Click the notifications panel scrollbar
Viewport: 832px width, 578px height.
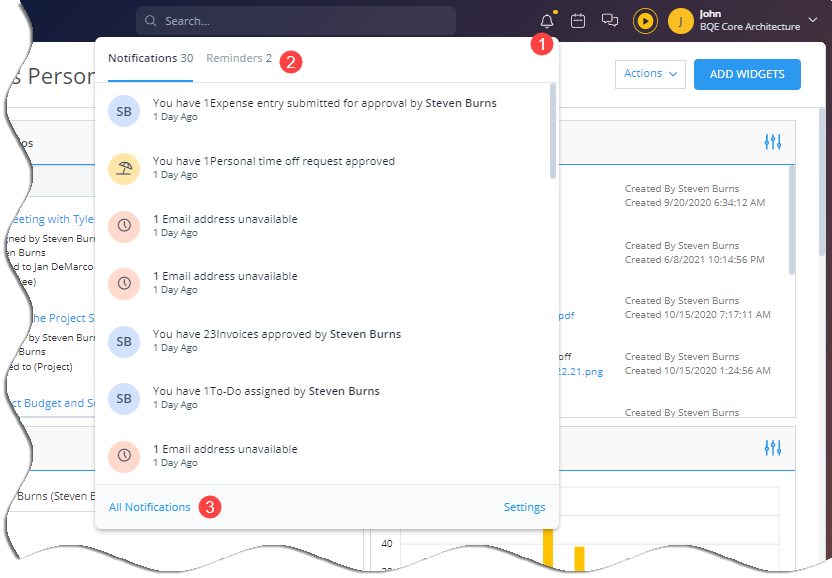click(x=551, y=130)
